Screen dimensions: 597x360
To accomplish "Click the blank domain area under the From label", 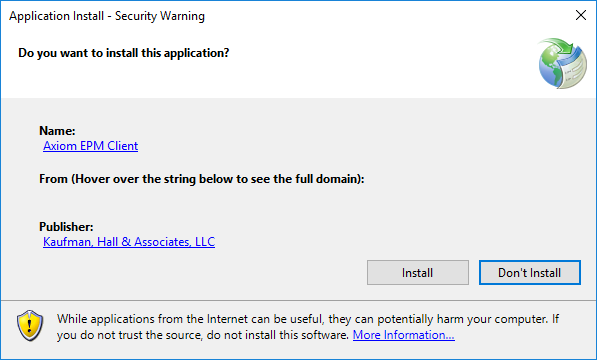I will point(202,200).
